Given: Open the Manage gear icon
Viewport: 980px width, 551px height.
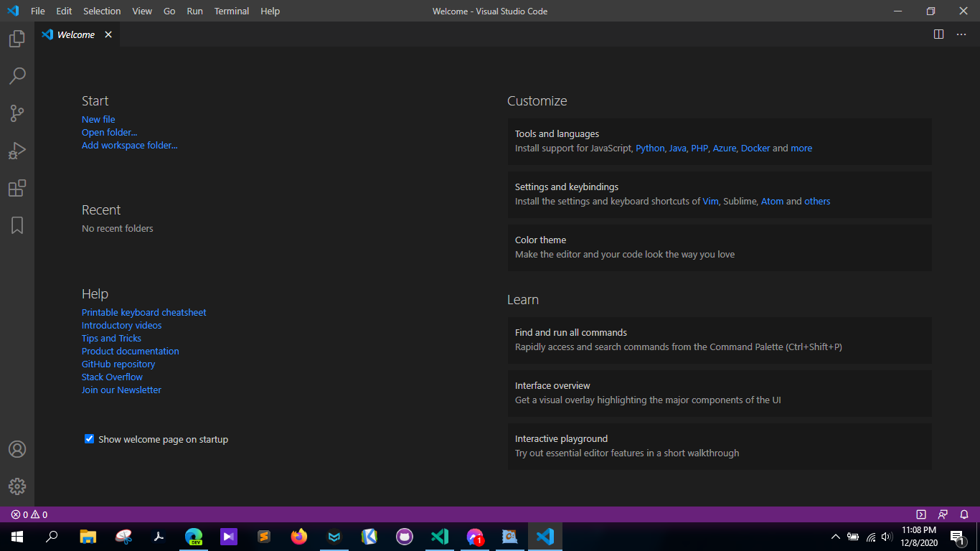Looking at the screenshot, I should point(17,486).
